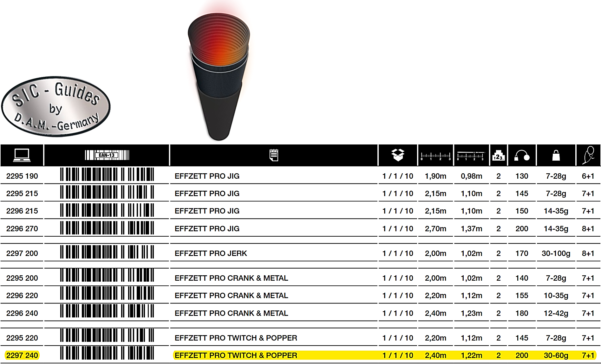Click the bag casting weight icon

556,156
